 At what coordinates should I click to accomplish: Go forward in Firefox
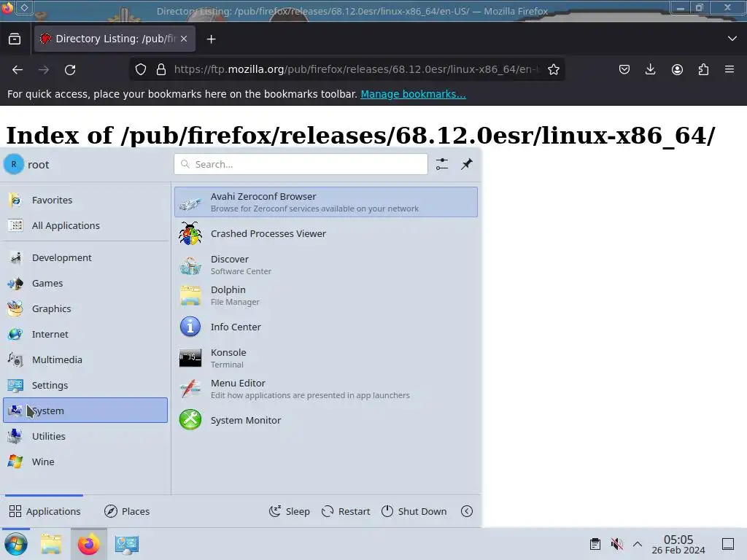[44, 69]
